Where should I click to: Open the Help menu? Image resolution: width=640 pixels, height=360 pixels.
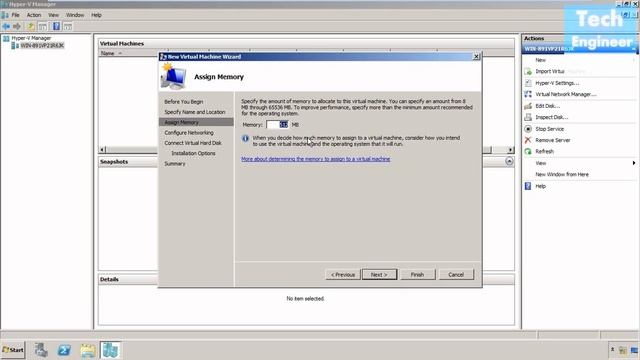click(x=96, y=15)
